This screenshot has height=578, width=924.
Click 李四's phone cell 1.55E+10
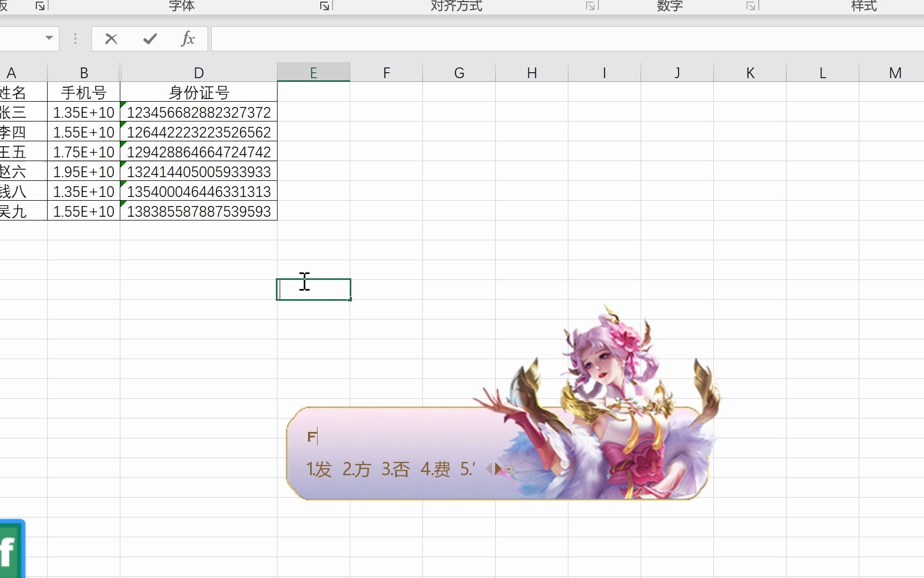pos(84,132)
